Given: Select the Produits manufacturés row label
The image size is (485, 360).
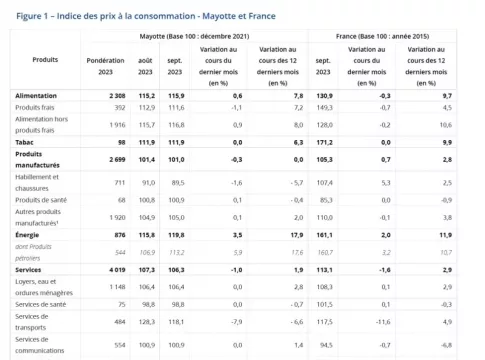Looking at the screenshot, I should point(37,160).
